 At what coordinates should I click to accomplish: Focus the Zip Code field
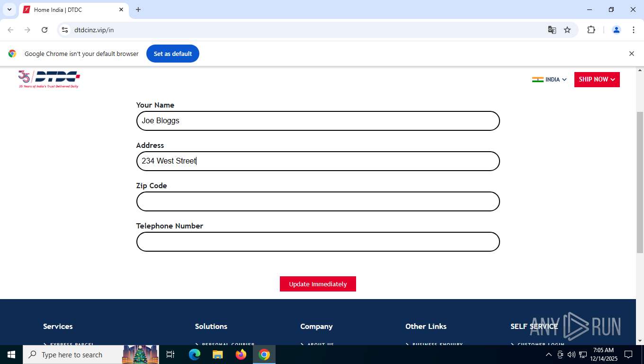coord(318,201)
